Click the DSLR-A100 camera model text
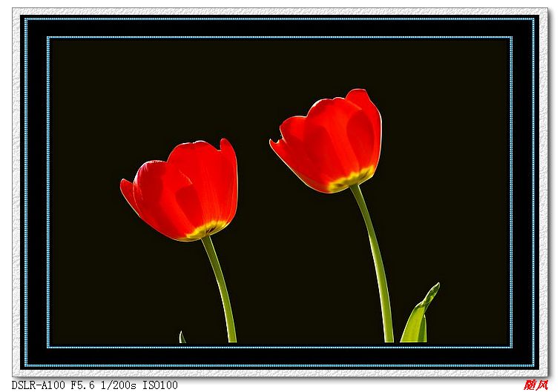The image size is (560, 392). point(39,385)
